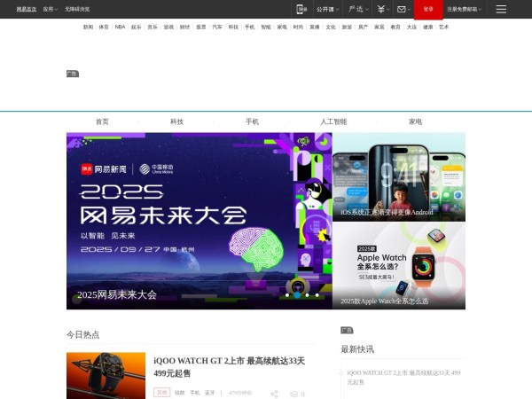Click the red 登录 login button
This screenshot has width=532, height=399.
[428, 9]
